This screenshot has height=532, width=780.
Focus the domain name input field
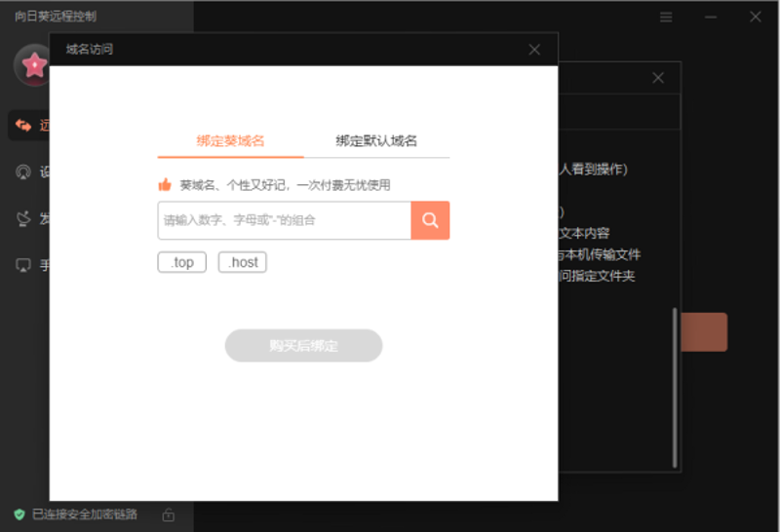(284, 220)
